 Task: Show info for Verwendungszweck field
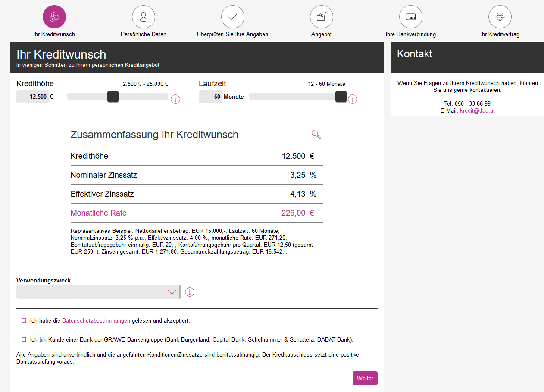[190, 292]
